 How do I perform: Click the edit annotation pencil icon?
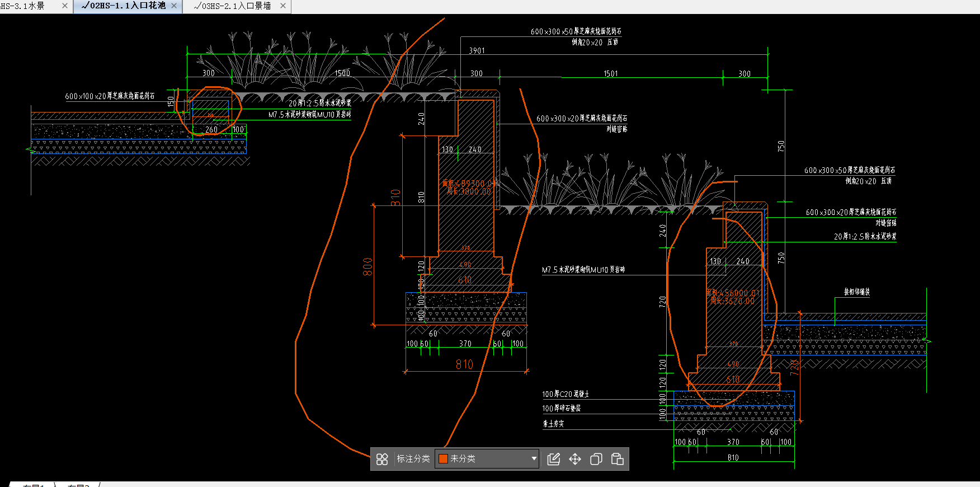[553, 459]
